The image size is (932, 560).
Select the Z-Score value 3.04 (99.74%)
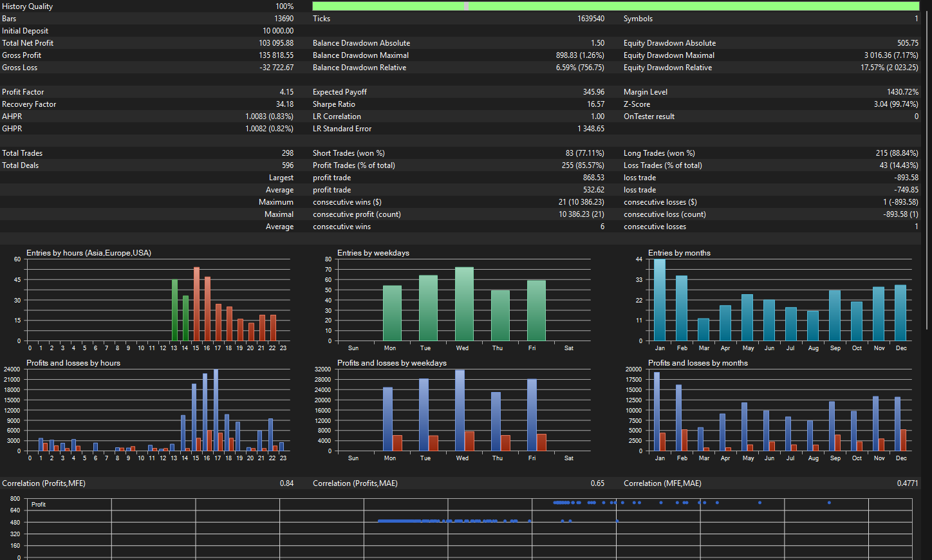point(896,104)
